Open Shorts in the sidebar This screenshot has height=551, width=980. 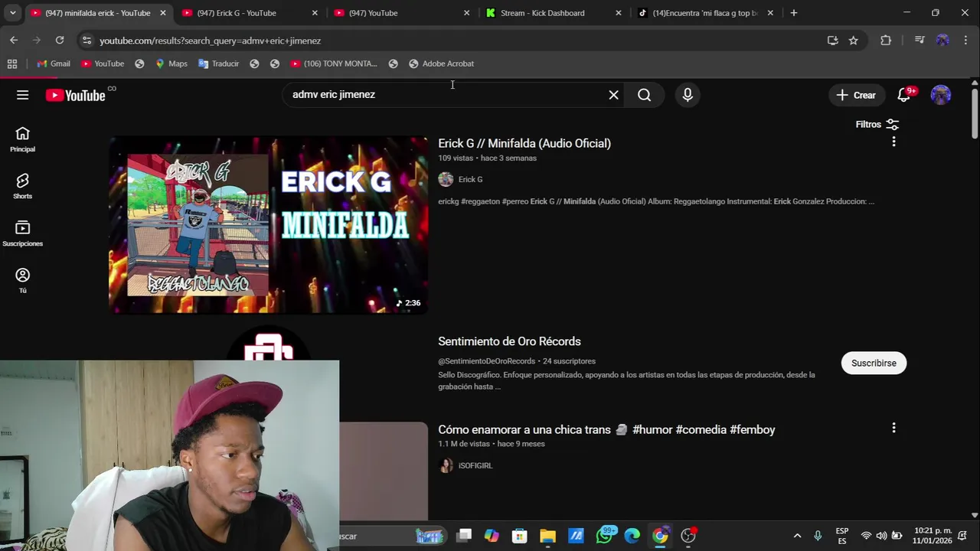pos(22,186)
